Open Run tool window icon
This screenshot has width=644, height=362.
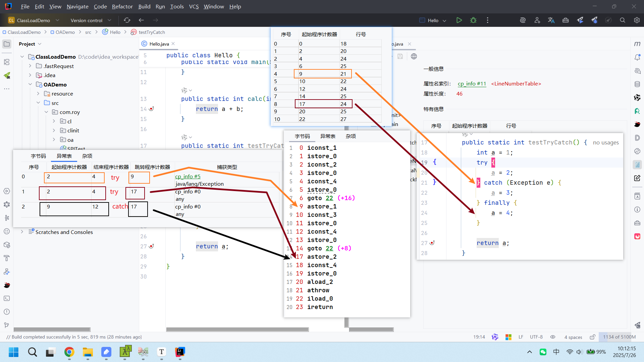[x=7, y=191]
